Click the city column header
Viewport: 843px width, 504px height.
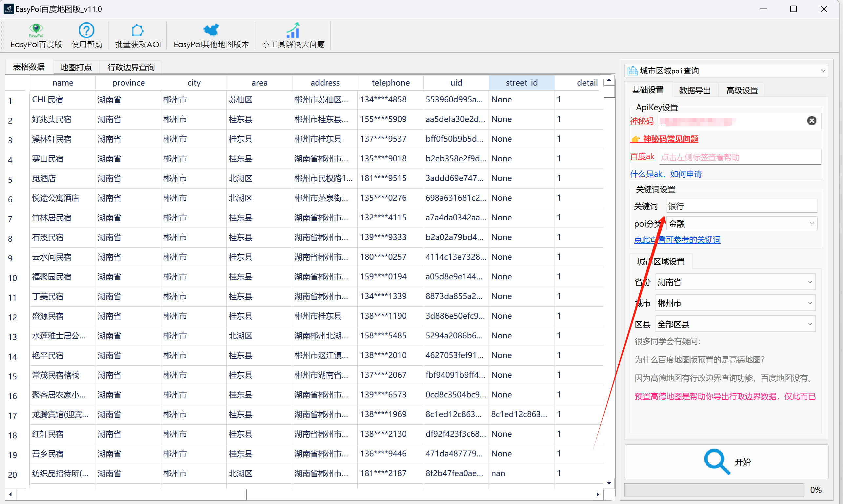pos(194,83)
